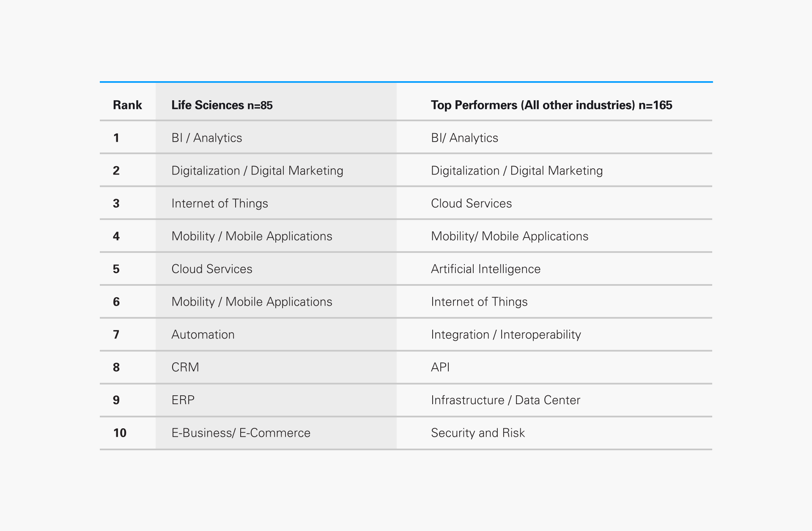Click 'Artificial Intelligence' in Top Performers column
812x531 pixels.
click(x=486, y=269)
